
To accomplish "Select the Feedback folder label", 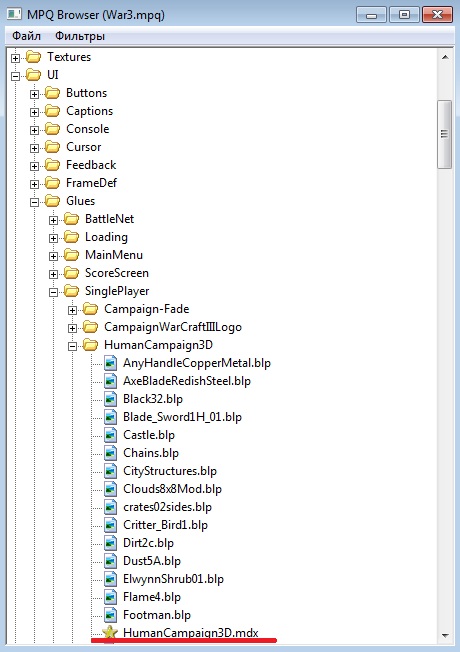I will [x=91, y=165].
